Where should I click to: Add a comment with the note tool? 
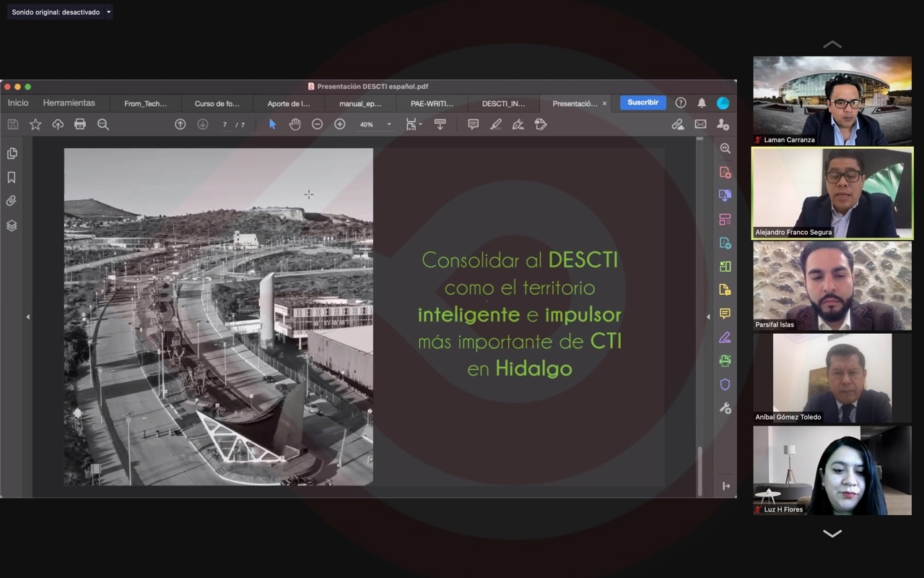(x=473, y=124)
